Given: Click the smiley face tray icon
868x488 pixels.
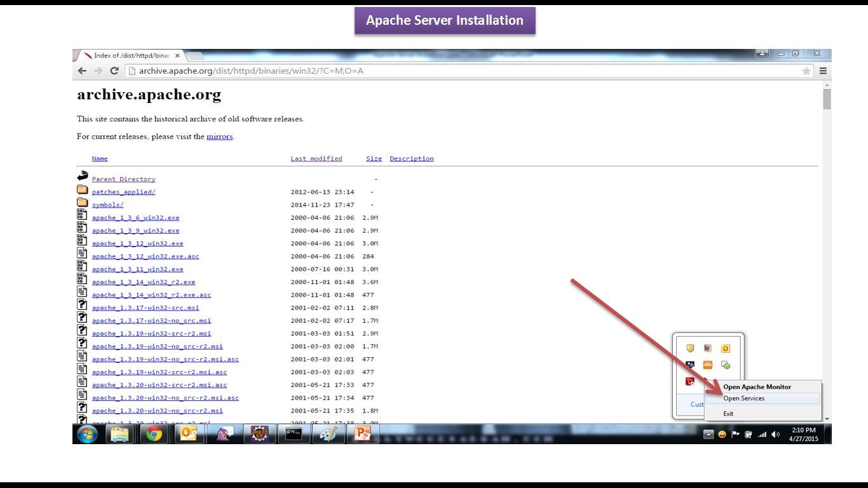Looking at the screenshot, I should point(722,435).
